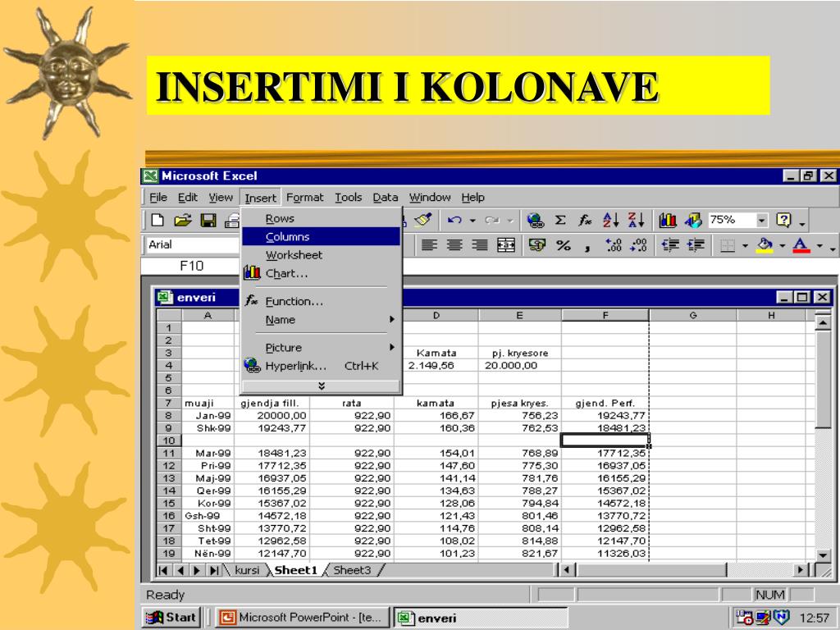Viewport: 840px width, 630px height.
Task: Open the Borders dropdown arrow
Action: 745,246
